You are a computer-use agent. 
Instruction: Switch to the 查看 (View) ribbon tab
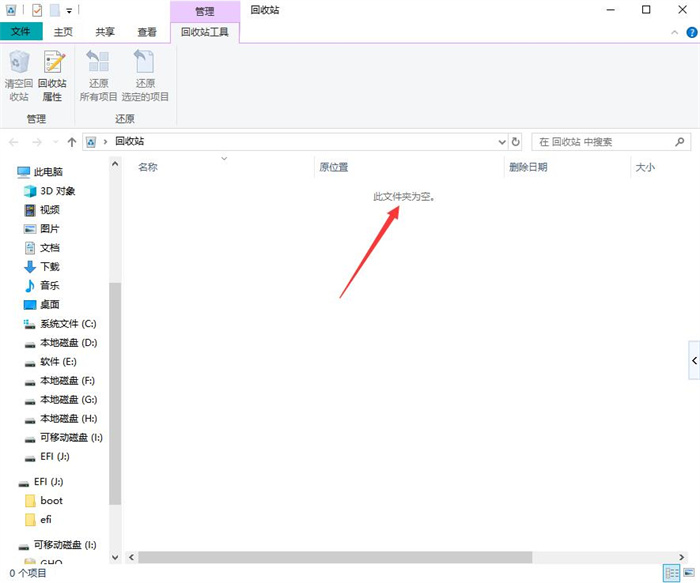pos(146,32)
